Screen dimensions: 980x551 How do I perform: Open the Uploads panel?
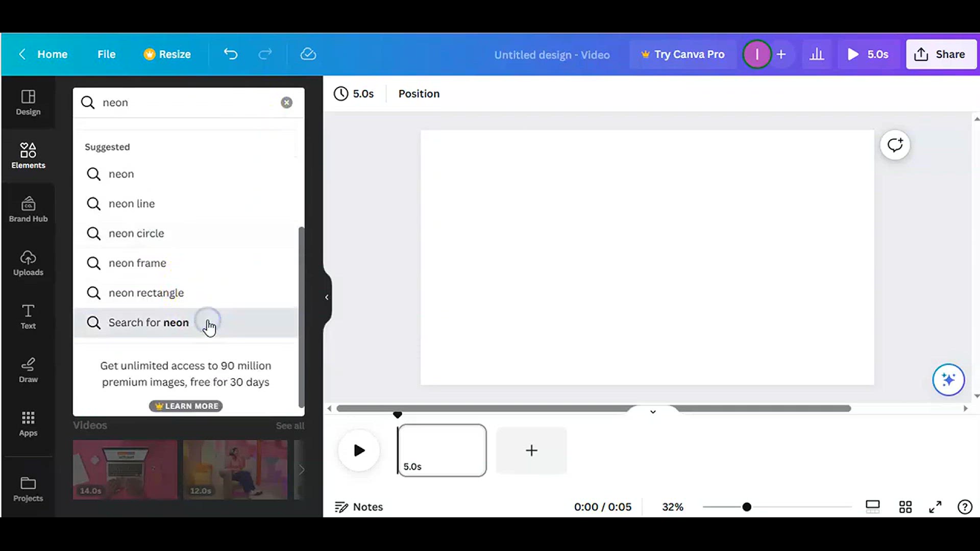[x=28, y=263]
